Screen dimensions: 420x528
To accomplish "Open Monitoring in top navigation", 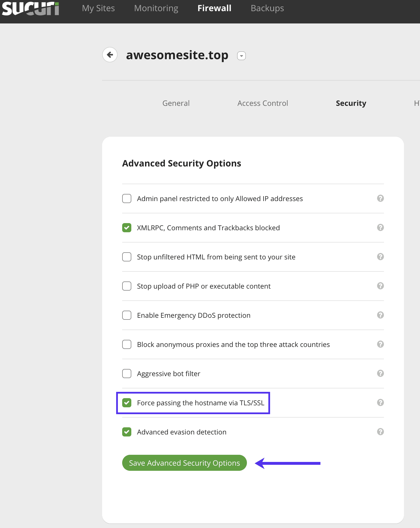I will click(x=156, y=8).
